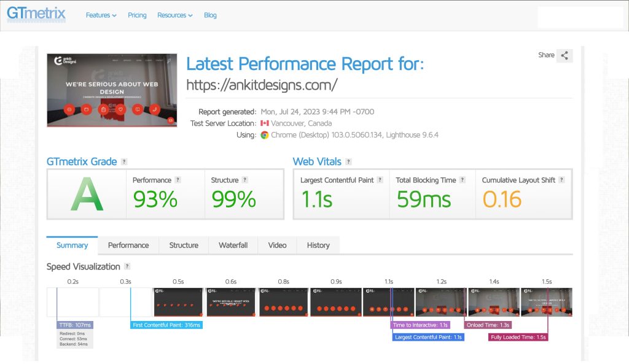Image resolution: width=629 pixels, height=364 pixels.
Task: Select the History tab
Action: click(x=318, y=245)
